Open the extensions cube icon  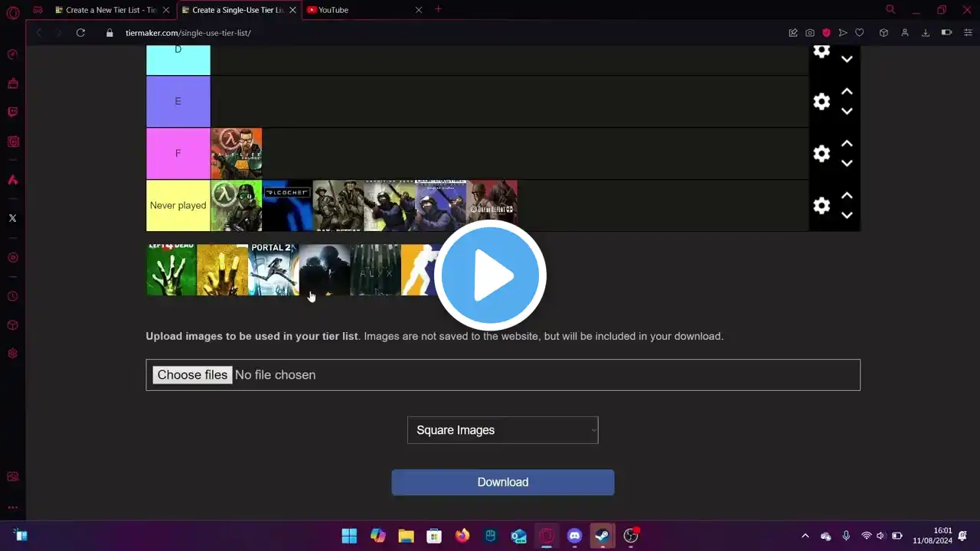coord(884,33)
